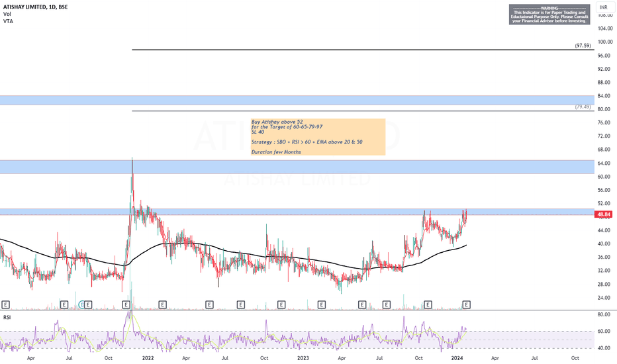Select the orange Buy Atishay above 52 note

pyautogui.click(x=318, y=137)
